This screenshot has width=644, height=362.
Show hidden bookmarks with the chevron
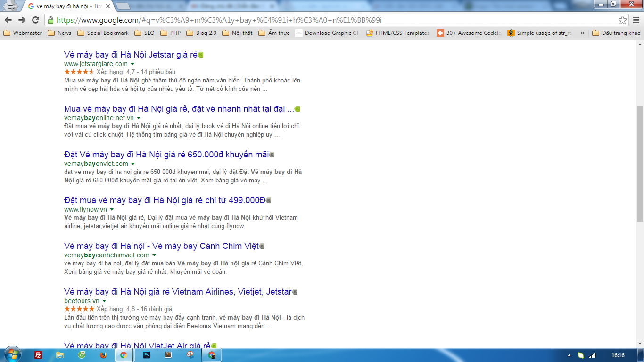582,33
